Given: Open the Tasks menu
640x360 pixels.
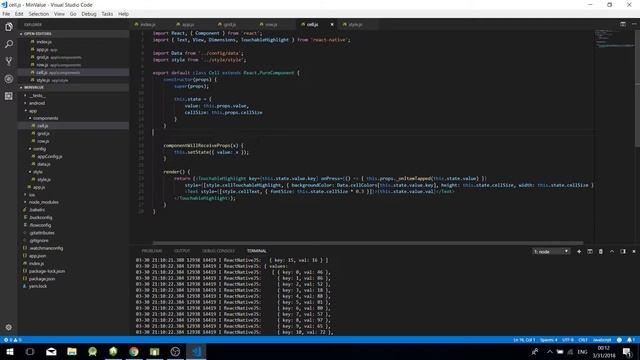Looking at the screenshot, I should [107, 13].
